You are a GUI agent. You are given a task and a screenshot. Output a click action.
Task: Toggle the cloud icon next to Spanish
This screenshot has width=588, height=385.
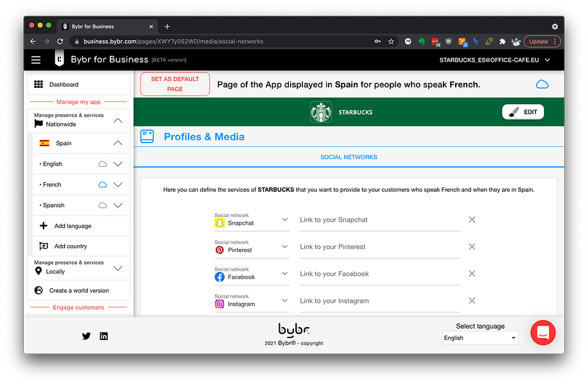click(102, 205)
